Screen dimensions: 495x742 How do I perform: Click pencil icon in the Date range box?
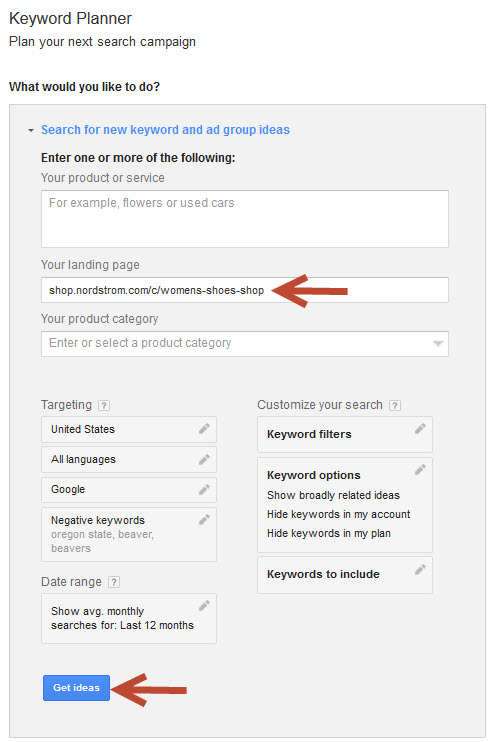click(x=204, y=605)
